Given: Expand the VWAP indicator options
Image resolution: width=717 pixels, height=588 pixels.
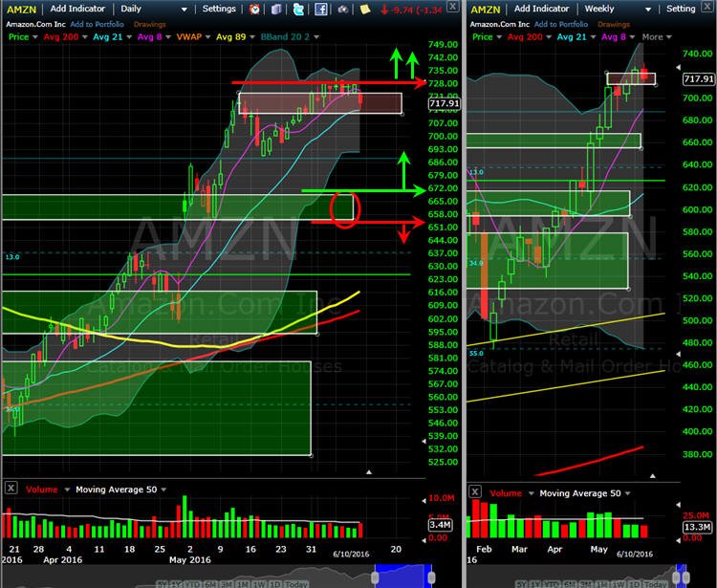Looking at the screenshot, I should point(207,37).
